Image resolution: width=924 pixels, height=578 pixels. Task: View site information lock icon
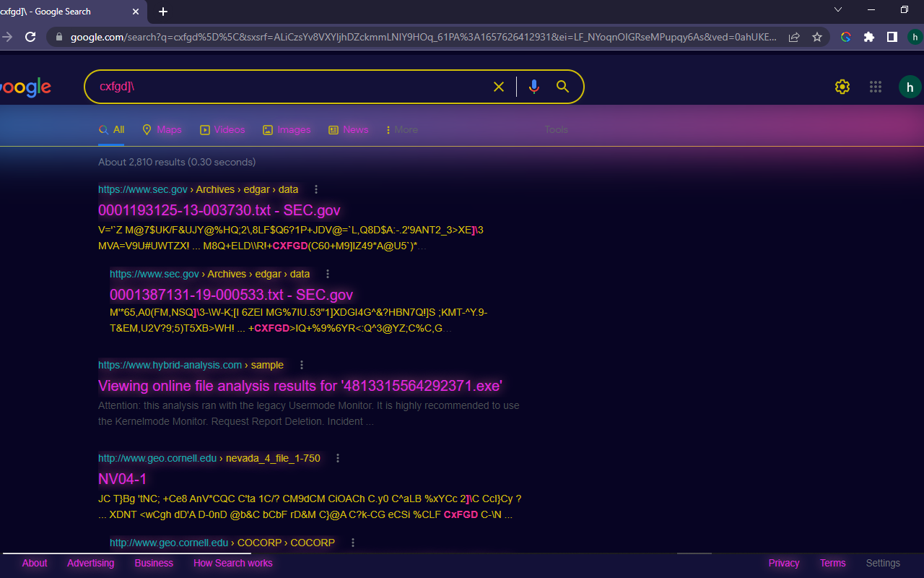[x=59, y=37]
